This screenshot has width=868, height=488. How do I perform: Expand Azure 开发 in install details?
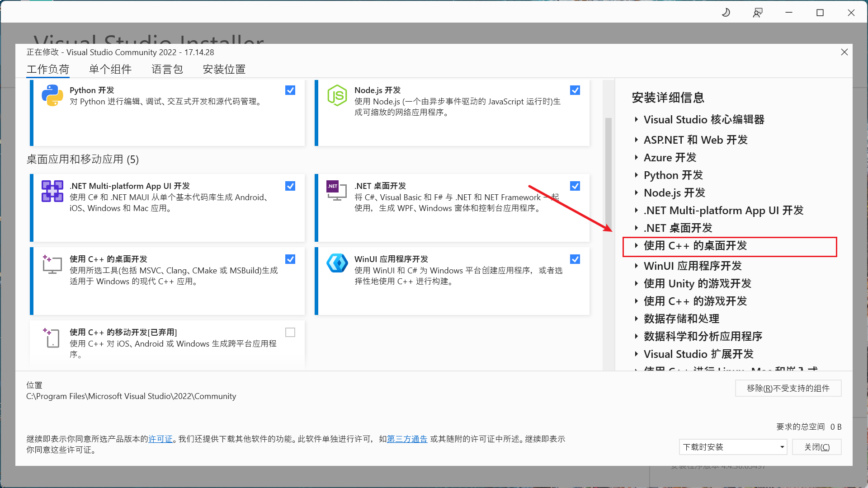(636, 158)
